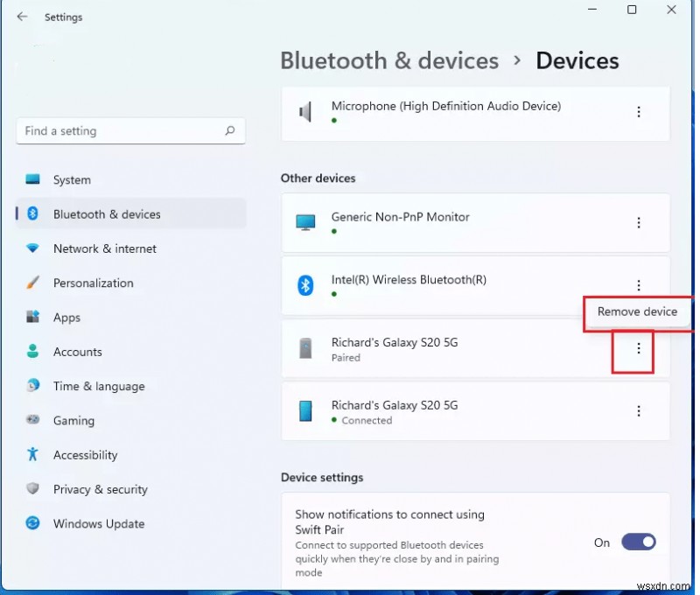Select the paired Richard's Galaxy S20 5G text

[x=395, y=342]
